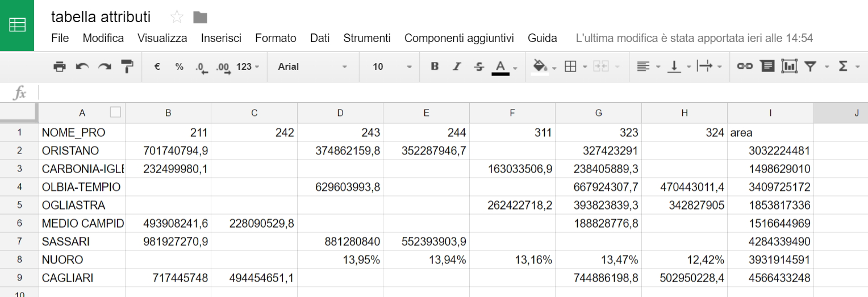Apply the filter icon

tap(810, 66)
